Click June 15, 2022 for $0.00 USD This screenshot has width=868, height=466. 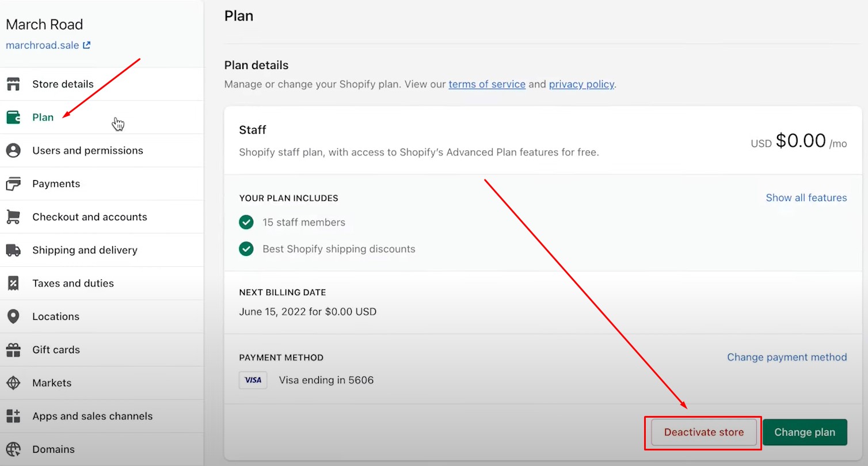pos(308,312)
